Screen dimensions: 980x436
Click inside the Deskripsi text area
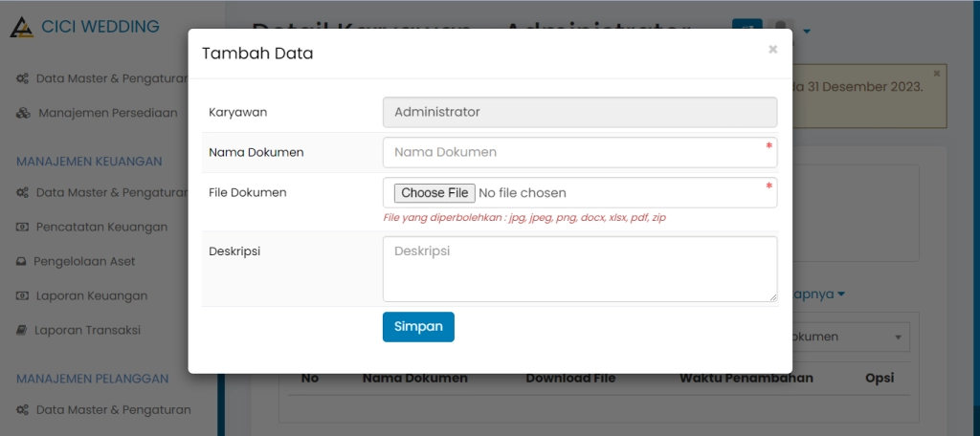579,269
